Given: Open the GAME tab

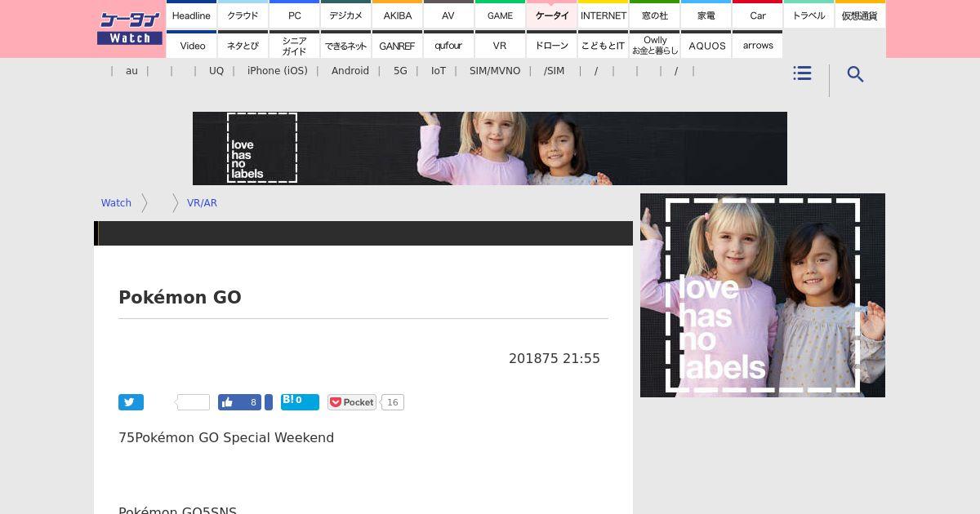Looking at the screenshot, I should pos(500,15).
